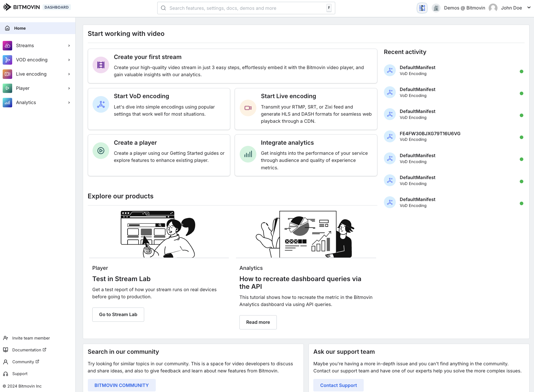
Task: Click the Bitmovin logo icon
Action: tap(7, 7)
